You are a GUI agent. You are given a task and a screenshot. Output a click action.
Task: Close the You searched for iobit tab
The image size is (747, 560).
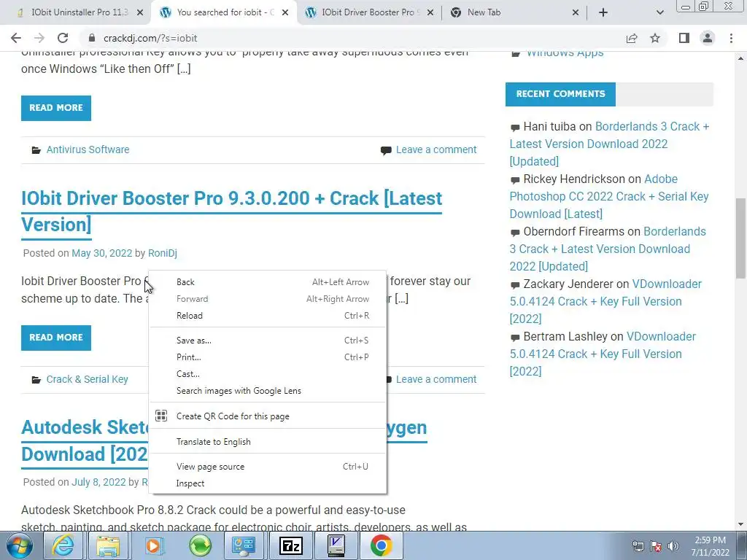tap(285, 12)
